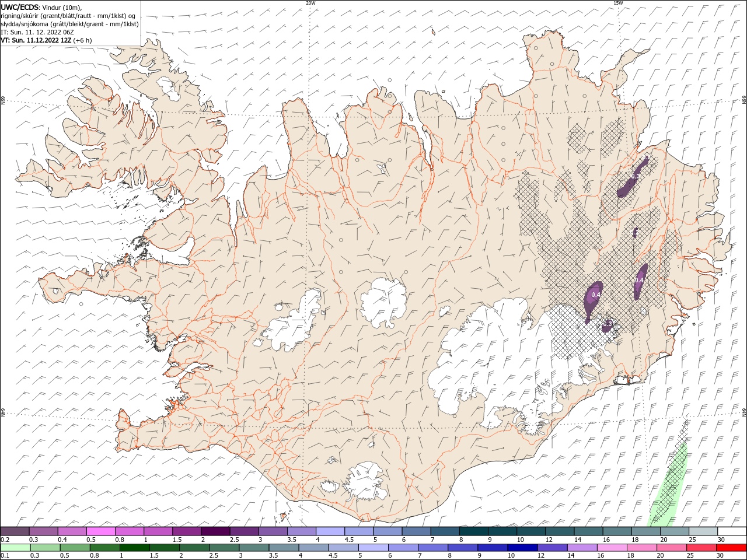The width and height of the screenshot is (747, 560).
Task: Click the 'UWC/ECDS' title in the header
Action: pos(20,7)
